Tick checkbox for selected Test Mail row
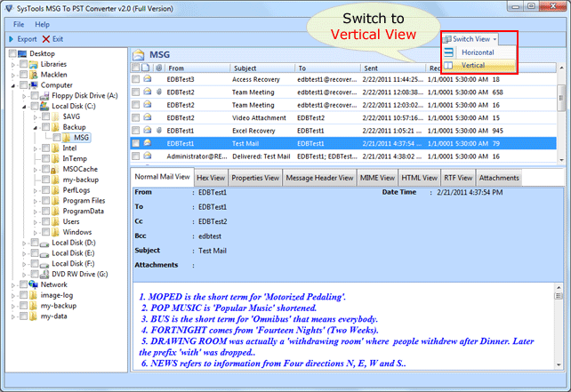The height and width of the screenshot is (392, 571). (x=136, y=143)
